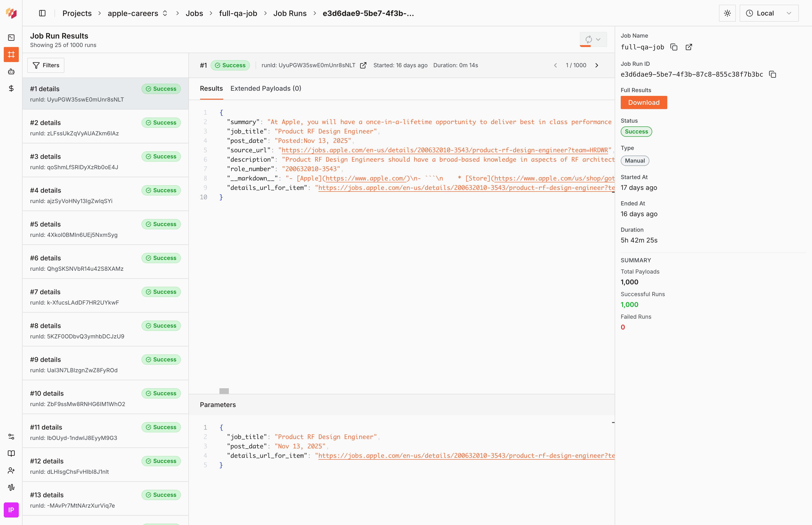Image resolution: width=812 pixels, height=525 pixels.
Task: Switch to the Extended Payloads tab
Action: [x=265, y=88]
